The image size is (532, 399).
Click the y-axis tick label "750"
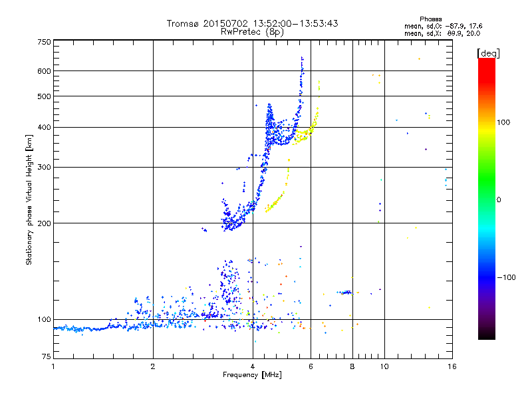(x=44, y=42)
